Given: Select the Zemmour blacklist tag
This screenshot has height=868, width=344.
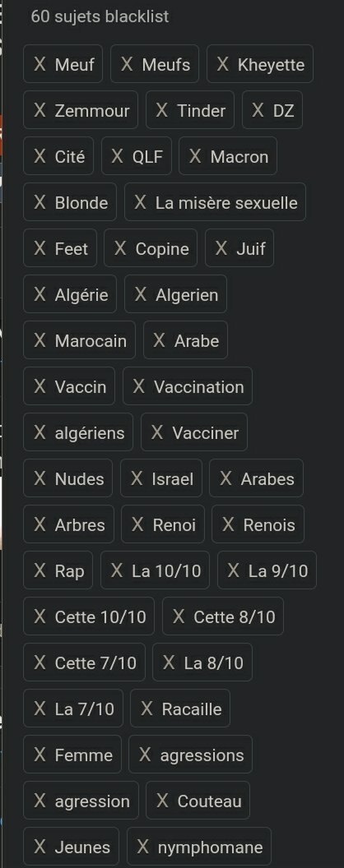Looking at the screenshot, I should tap(81, 110).
